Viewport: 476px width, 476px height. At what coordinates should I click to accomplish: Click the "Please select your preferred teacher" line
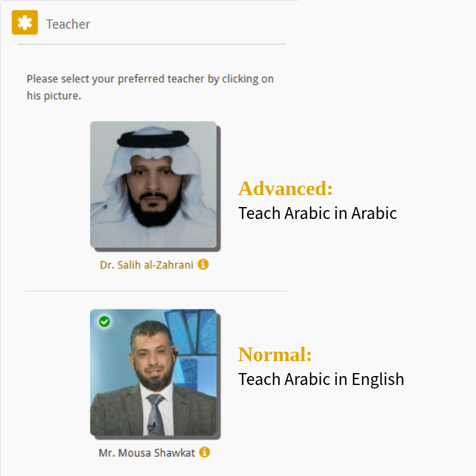tap(150, 79)
